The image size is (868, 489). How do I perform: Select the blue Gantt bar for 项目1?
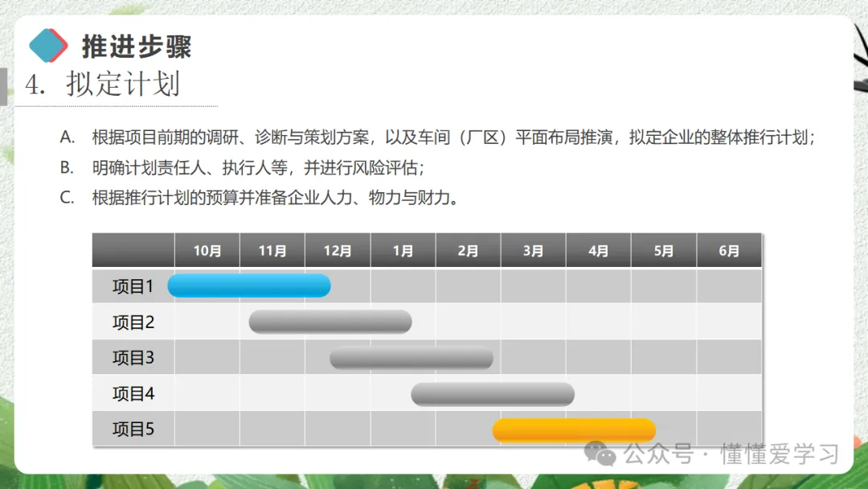(249, 286)
